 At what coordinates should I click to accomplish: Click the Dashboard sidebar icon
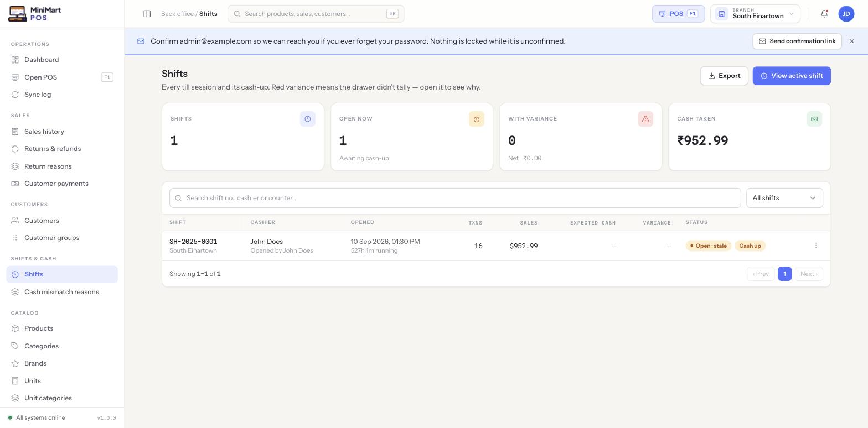tap(15, 60)
